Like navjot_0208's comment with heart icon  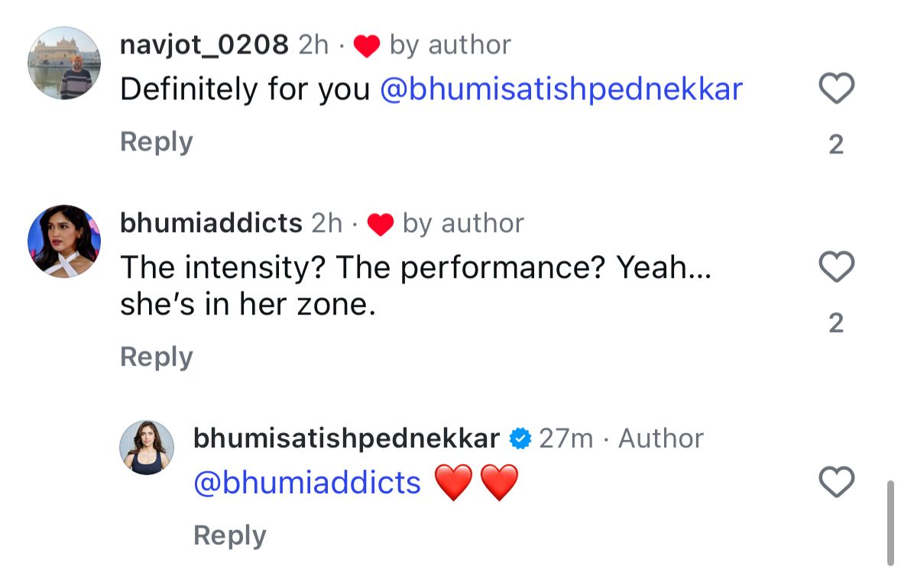[x=836, y=89]
